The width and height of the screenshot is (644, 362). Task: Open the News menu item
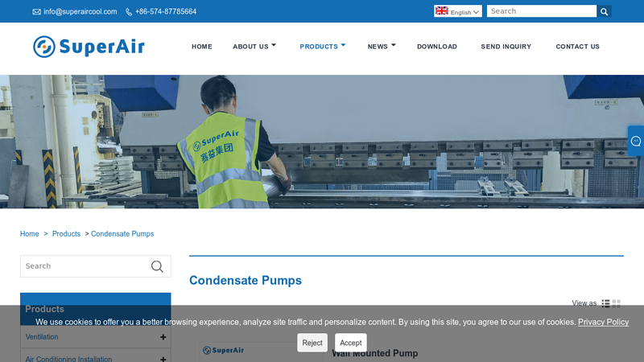tap(378, 47)
